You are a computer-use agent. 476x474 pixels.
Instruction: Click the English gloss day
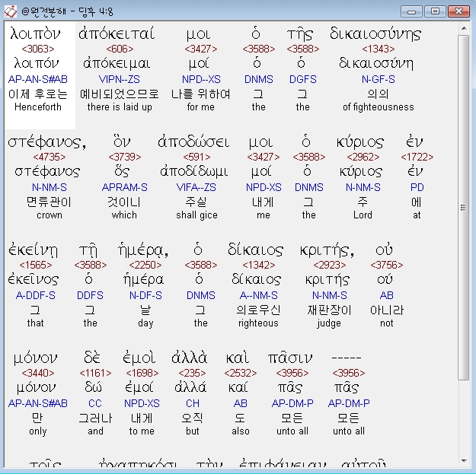coord(145,323)
